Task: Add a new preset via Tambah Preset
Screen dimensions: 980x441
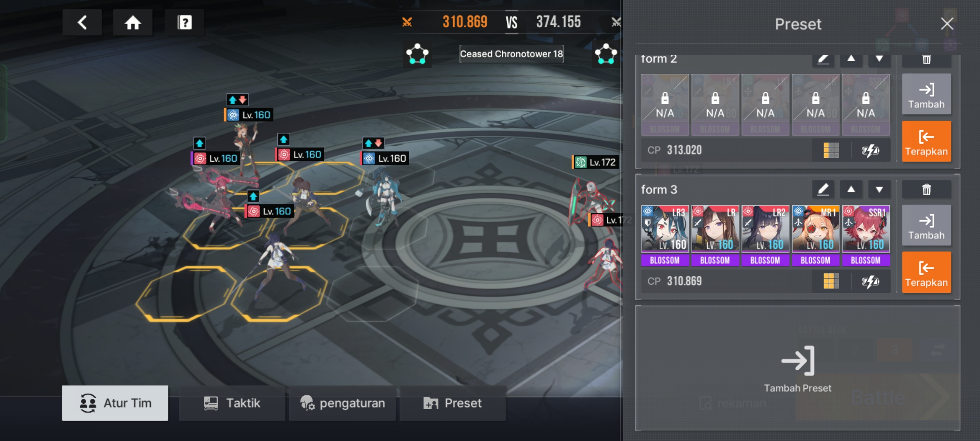Action: coord(797,368)
